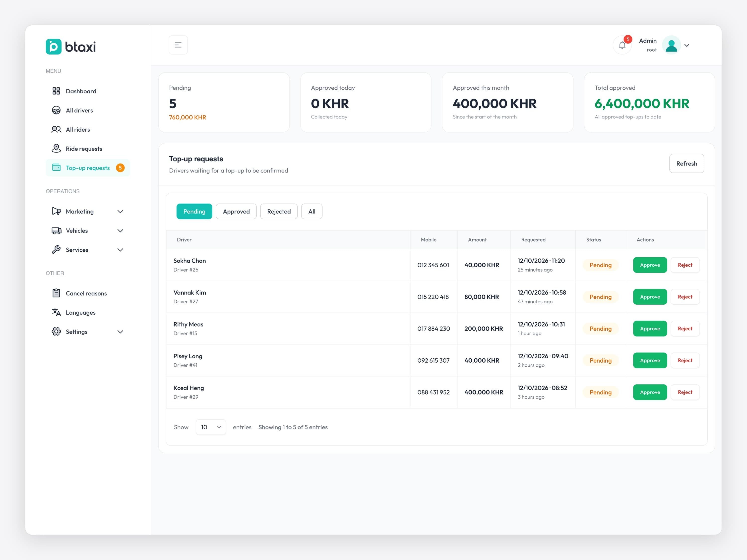Open the Ride requests menu item

[x=88, y=149]
